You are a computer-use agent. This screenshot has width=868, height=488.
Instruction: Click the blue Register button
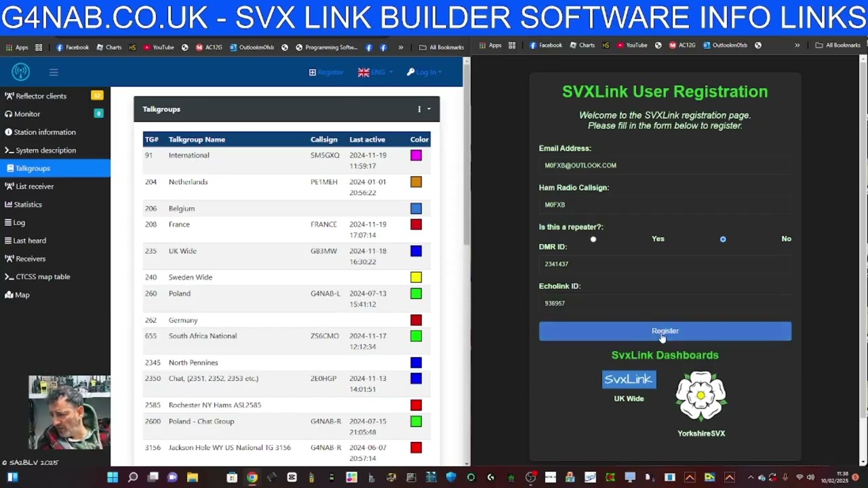coord(665,331)
